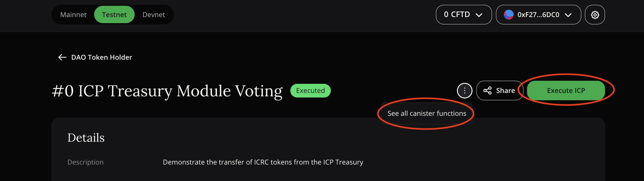The image size is (644, 181).
Task: Switch network to Mainnet
Action: [73, 15]
